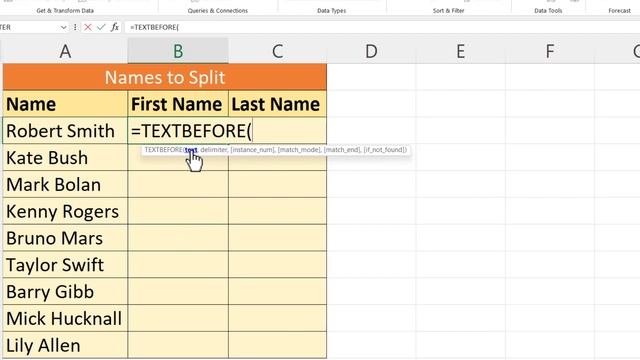Click the cell containing =TEXTBEFORE( formula
Screen dimensions: 640x360
tap(178, 131)
